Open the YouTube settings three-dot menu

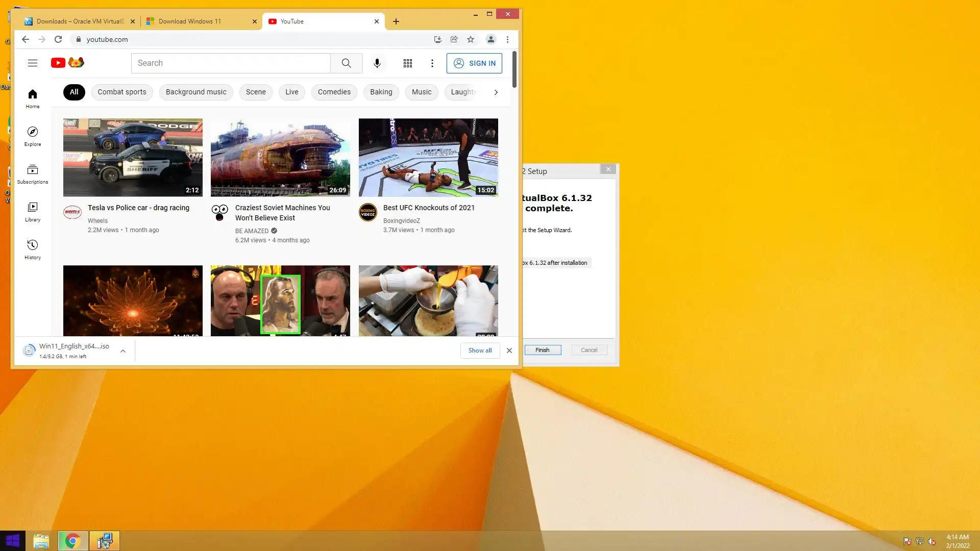(432, 63)
